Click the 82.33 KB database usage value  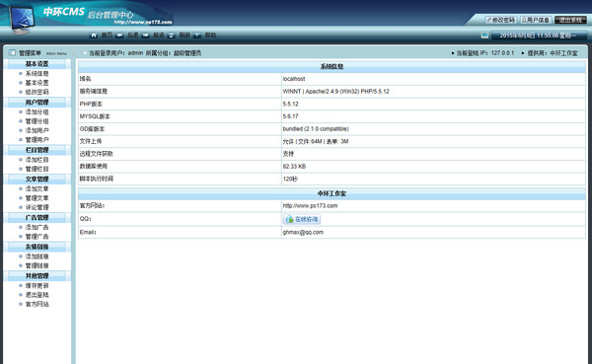point(294,167)
